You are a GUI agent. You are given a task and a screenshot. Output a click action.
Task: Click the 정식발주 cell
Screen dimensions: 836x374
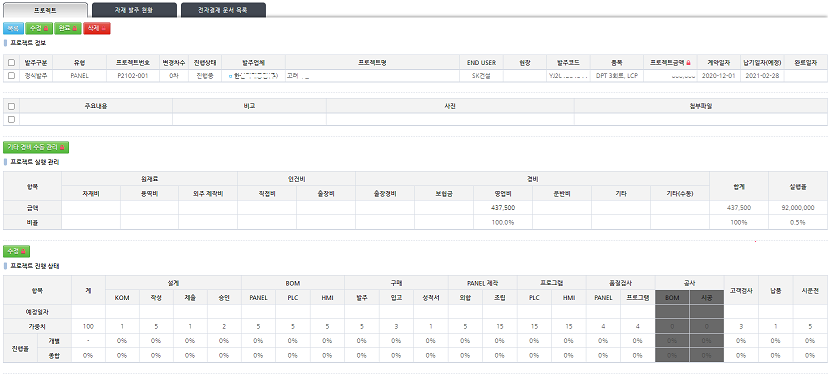(x=36, y=76)
